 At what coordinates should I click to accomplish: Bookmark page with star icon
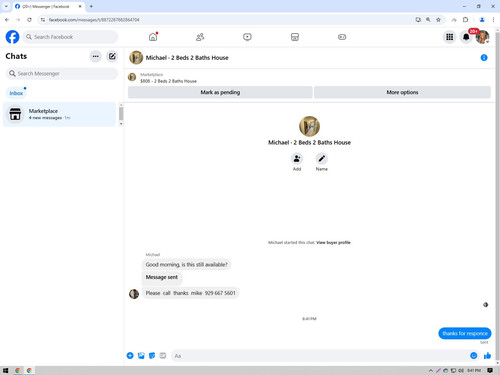[438, 20]
